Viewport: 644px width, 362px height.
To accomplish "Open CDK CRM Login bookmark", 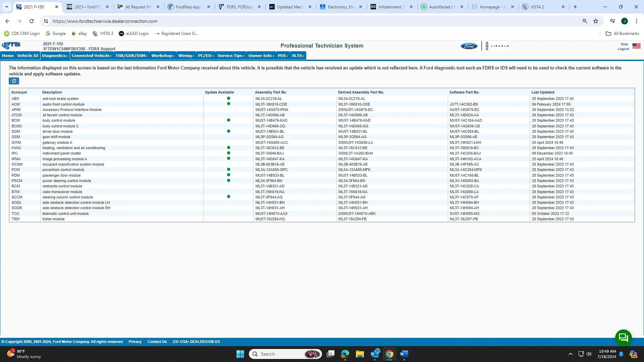I will click(x=22, y=34).
